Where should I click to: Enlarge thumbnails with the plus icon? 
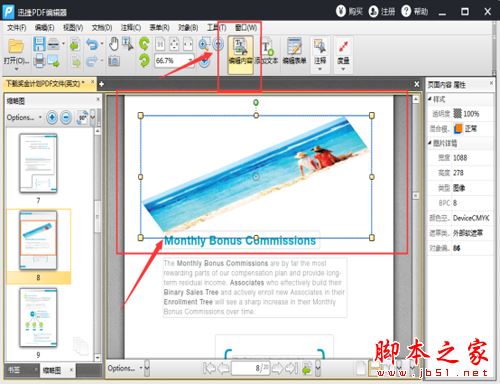coord(52,117)
